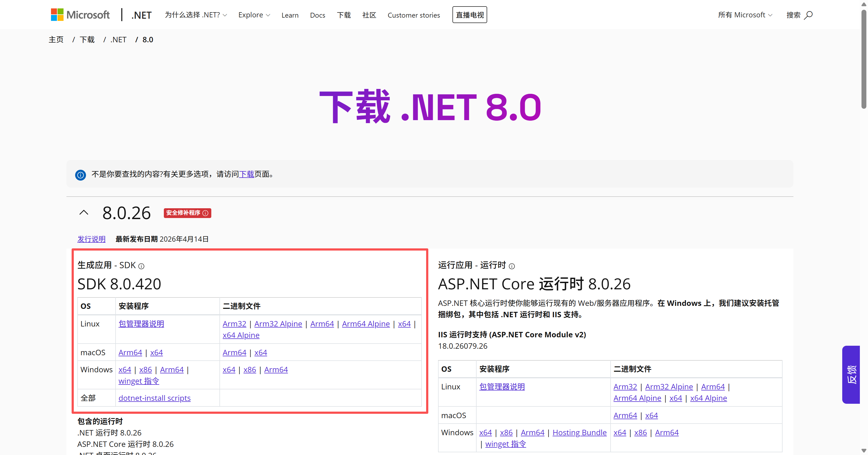Download SDK macOS x64 installer
Screen dimensions: 868x455
click(156, 352)
